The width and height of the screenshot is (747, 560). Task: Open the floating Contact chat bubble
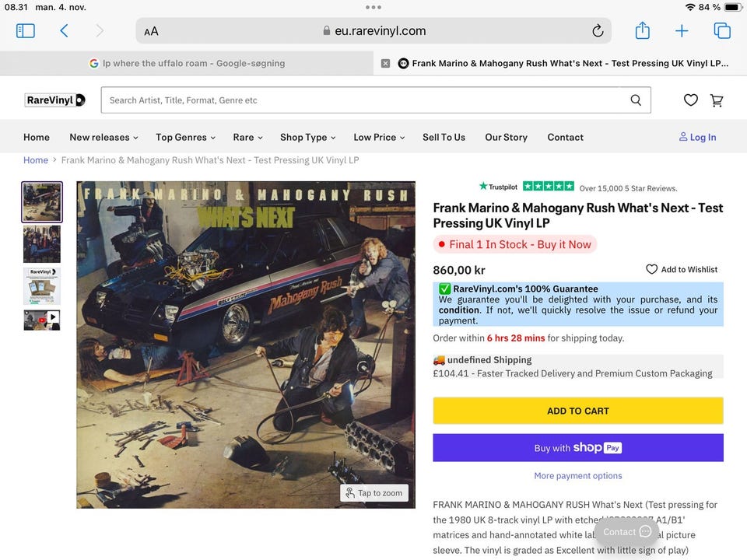(x=626, y=531)
